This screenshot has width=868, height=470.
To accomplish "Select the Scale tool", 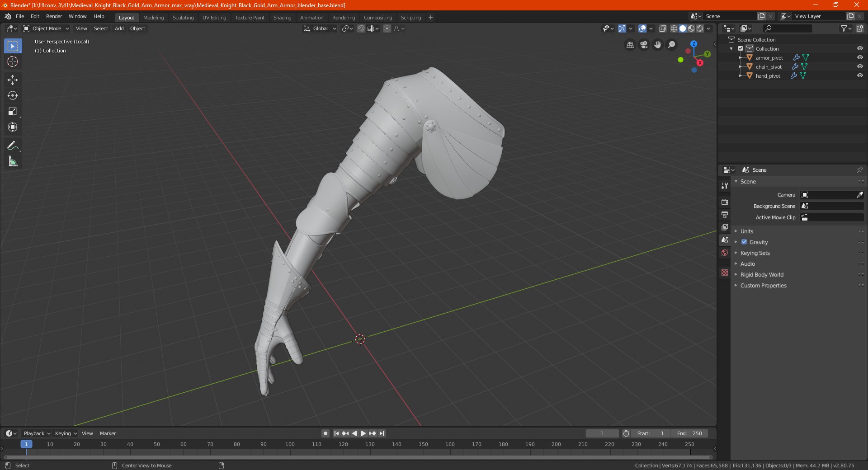I will [x=13, y=112].
